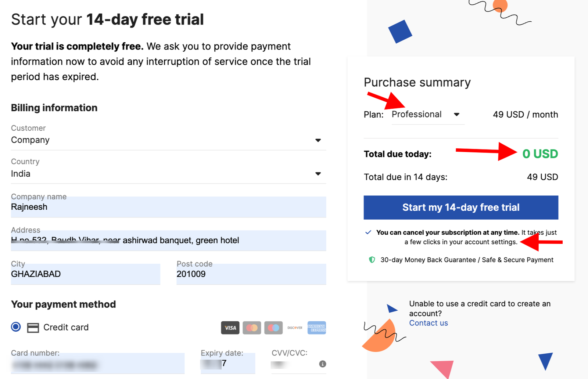Open the Customer type dropdown
The height and width of the screenshot is (379, 588).
(x=168, y=140)
